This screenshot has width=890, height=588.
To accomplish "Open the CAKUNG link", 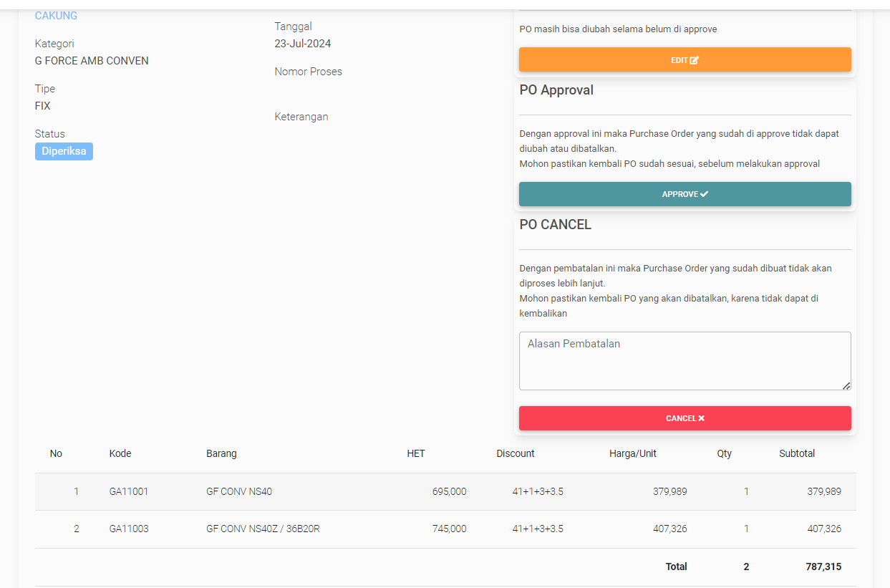I will [x=56, y=16].
